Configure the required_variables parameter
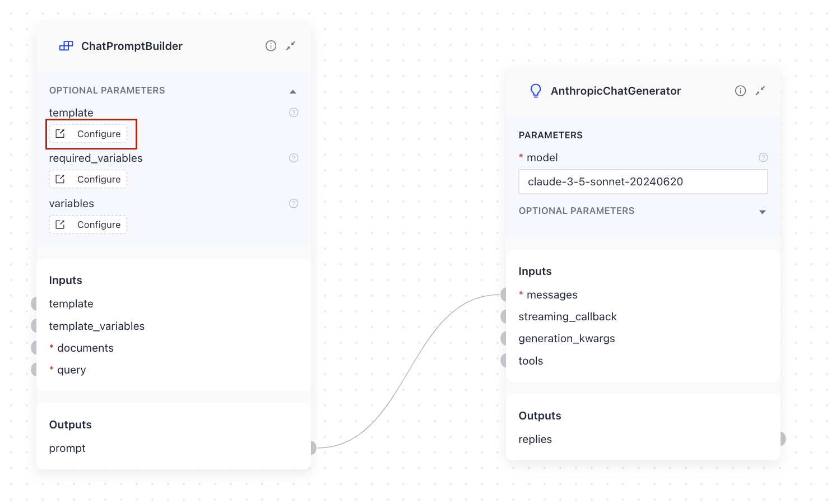The width and height of the screenshot is (836, 504). (x=88, y=179)
